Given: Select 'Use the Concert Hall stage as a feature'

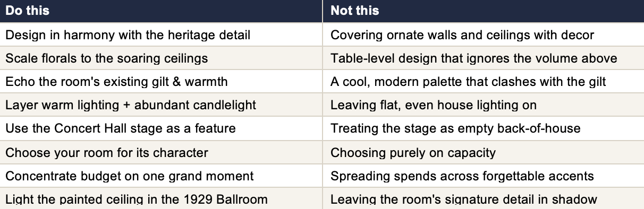Looking at the screenshot, I should tap(161, 128).
